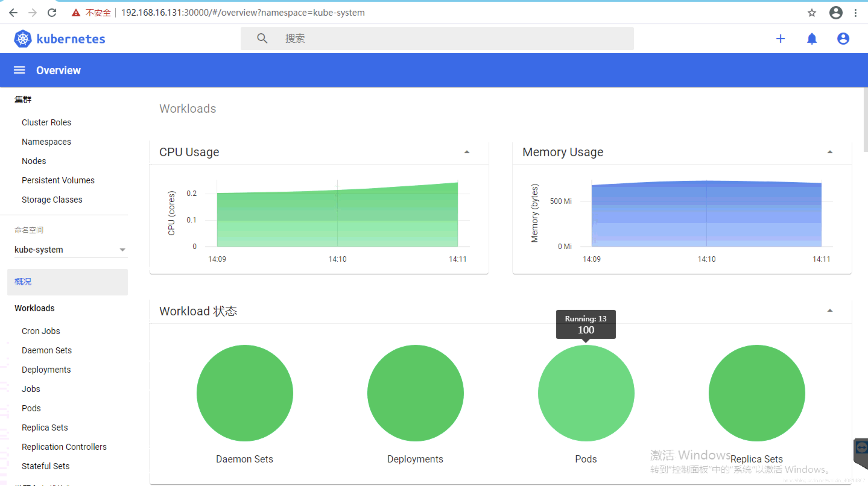868x486 pixels.
Task: Open the kube-system namespace dropdown
Action: tap(71, 250)
